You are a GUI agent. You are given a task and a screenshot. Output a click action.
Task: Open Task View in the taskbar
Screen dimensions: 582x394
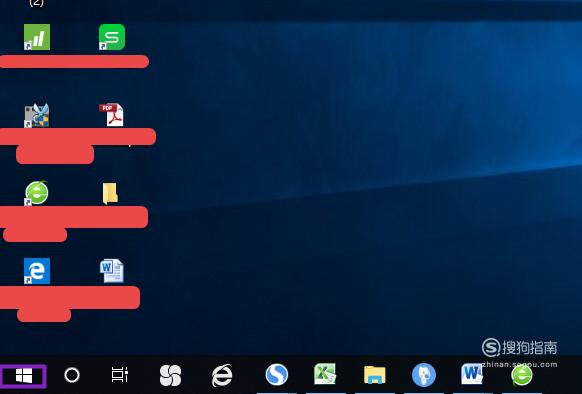pyautogui.click(x=120, y=375)
